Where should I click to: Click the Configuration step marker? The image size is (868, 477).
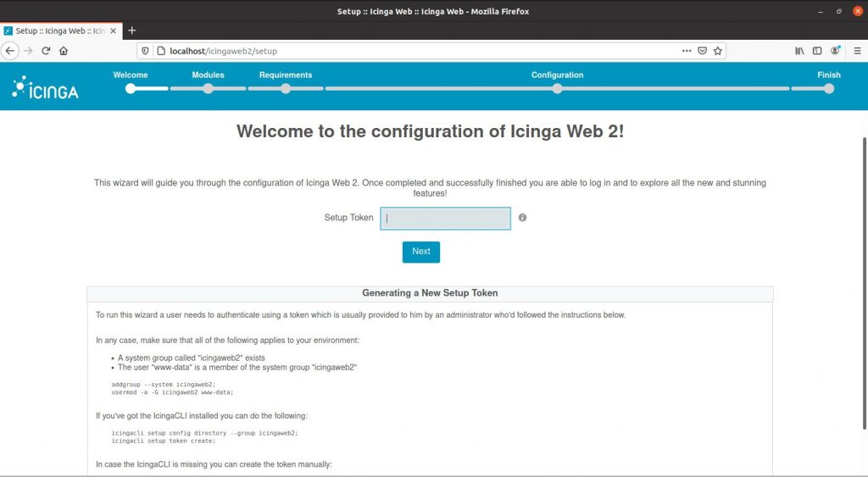coord(558,89)
